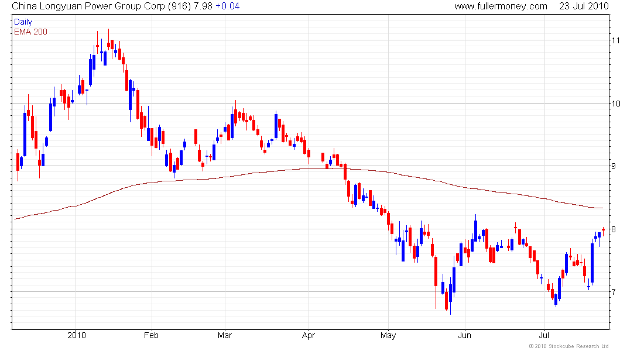Click the Jun date axis label

pyautogui.click(x=464, y=335)
